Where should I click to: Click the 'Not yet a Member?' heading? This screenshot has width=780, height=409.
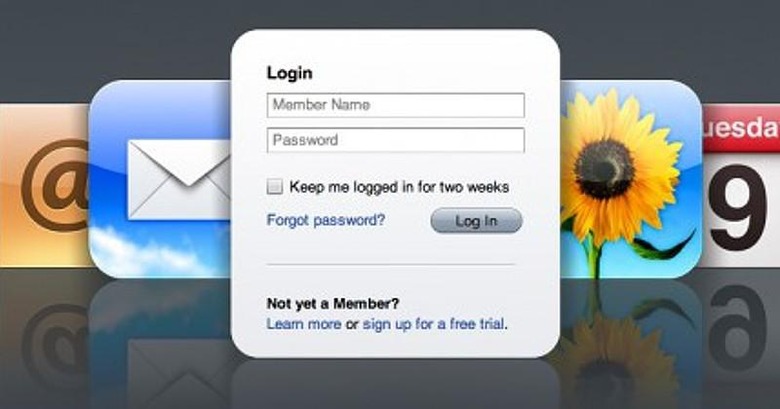tap(333, 304)
